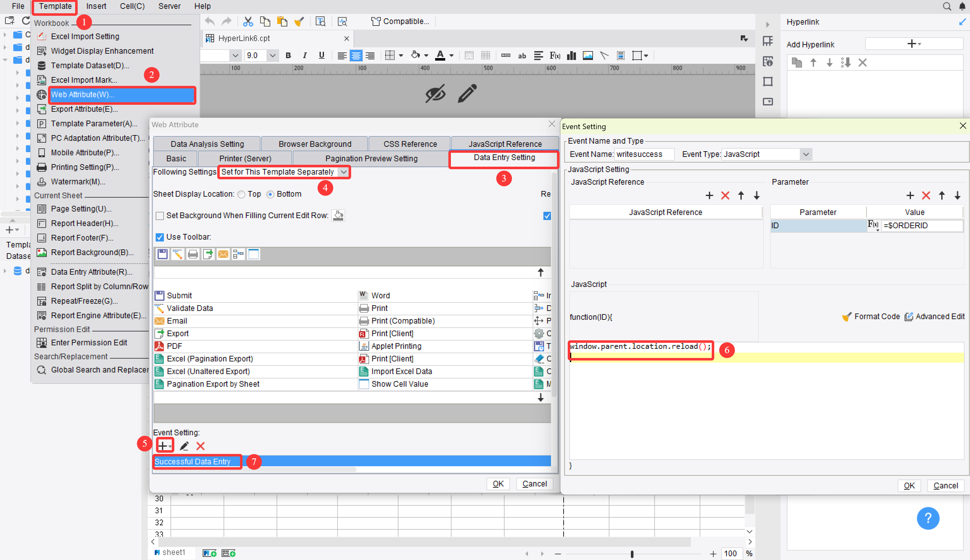Click Advanced Edit link
Screen dimensions: 970x560
(935, 317)
